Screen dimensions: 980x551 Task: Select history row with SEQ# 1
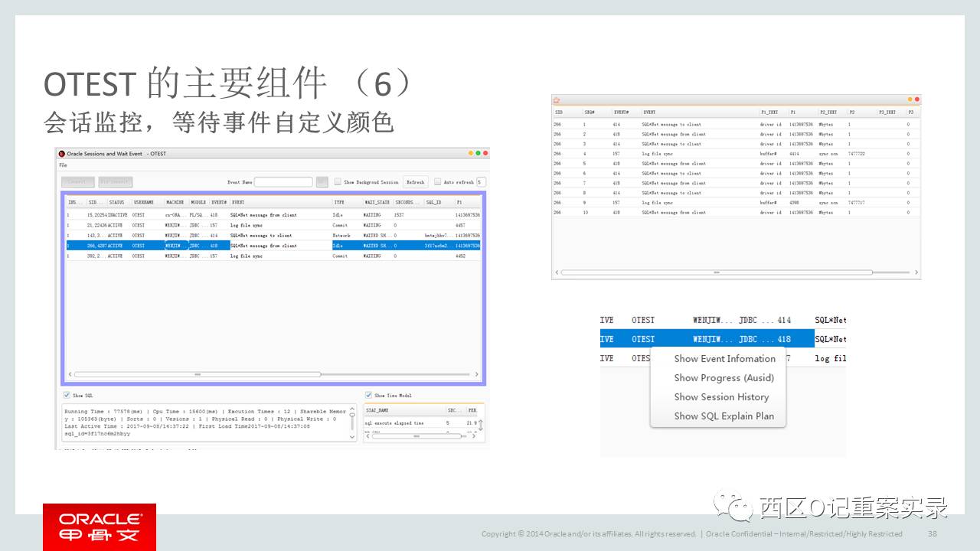pyautogui.click(x=736, y=124)
